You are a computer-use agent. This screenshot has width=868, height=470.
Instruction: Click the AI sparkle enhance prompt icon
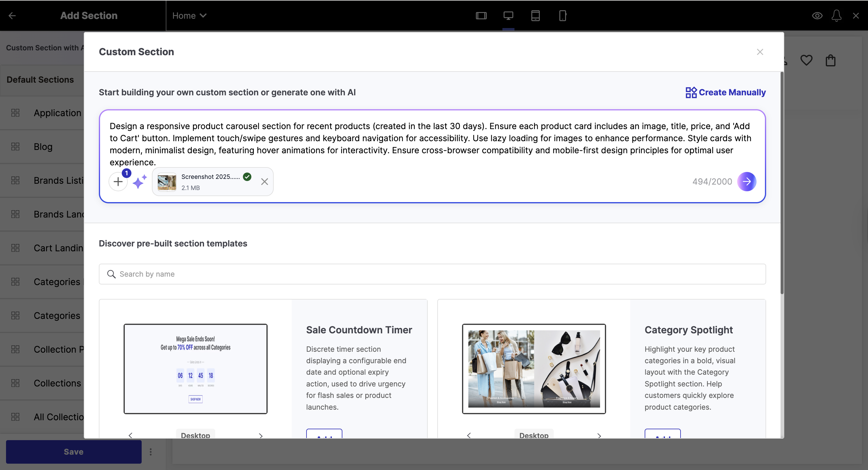(140, 182)
